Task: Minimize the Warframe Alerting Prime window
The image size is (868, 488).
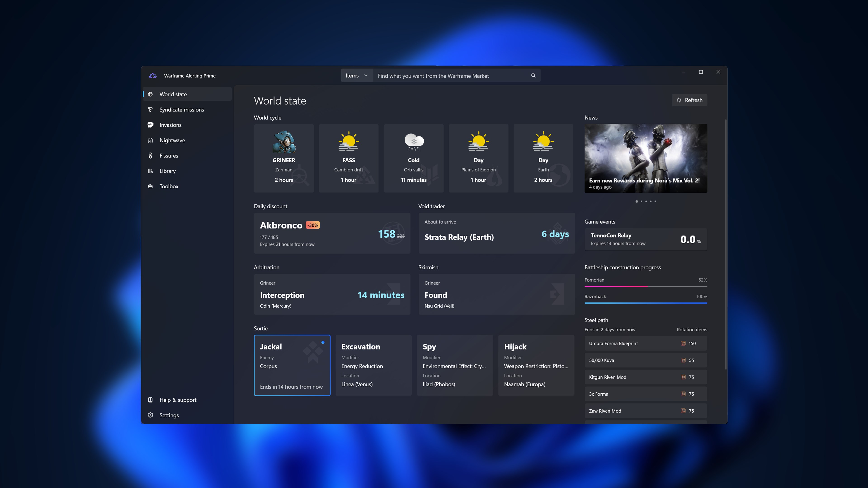Action: click(x=683, y=72)
